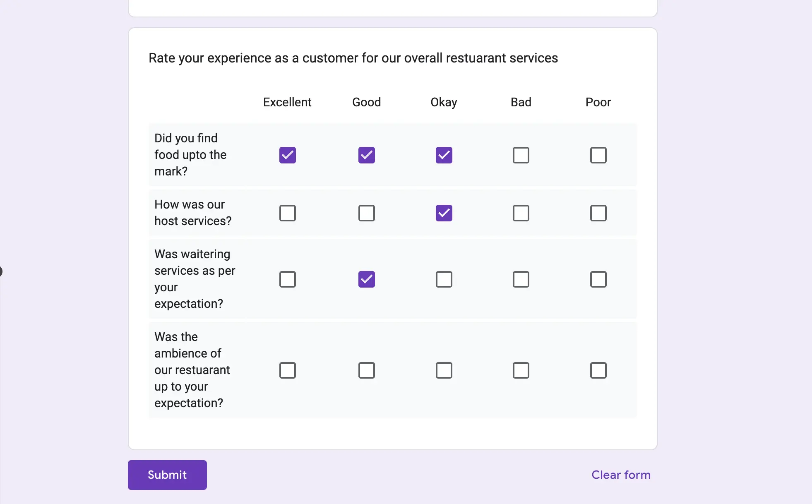
Task: Check Poor for host services
Action: (598, 213)
